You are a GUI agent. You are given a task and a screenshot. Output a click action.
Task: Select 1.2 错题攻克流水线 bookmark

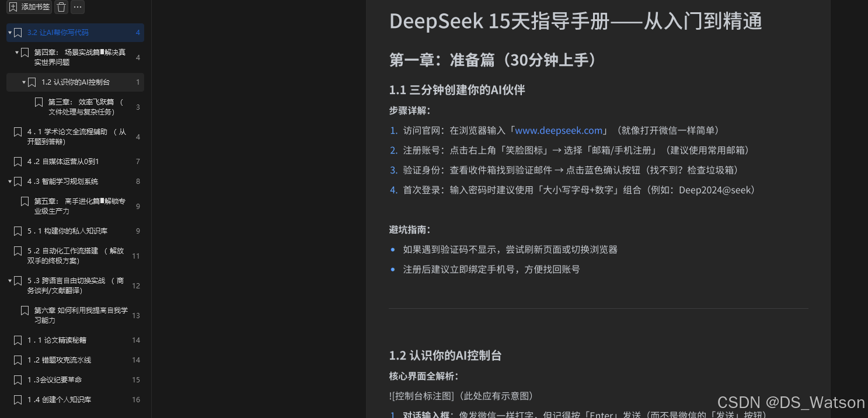click(75, 360)
